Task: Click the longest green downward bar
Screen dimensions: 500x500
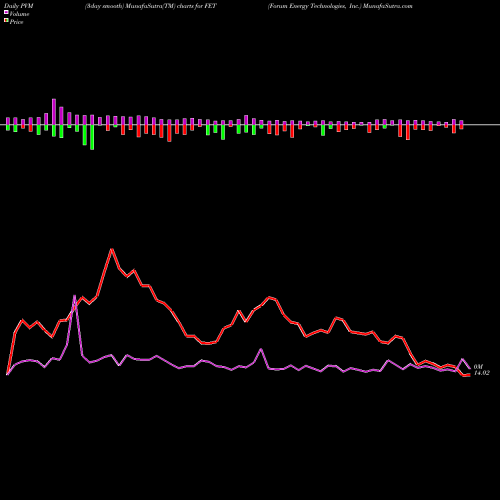Action: (92, 137)
